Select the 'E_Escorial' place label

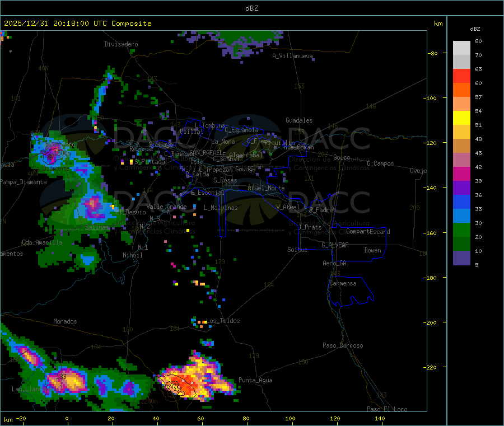[207, 193]
